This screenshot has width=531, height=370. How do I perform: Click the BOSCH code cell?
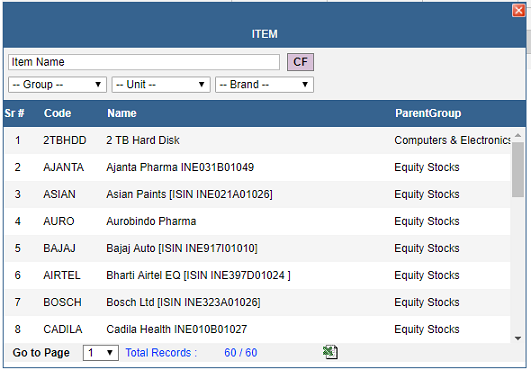(x=62, y=302)
